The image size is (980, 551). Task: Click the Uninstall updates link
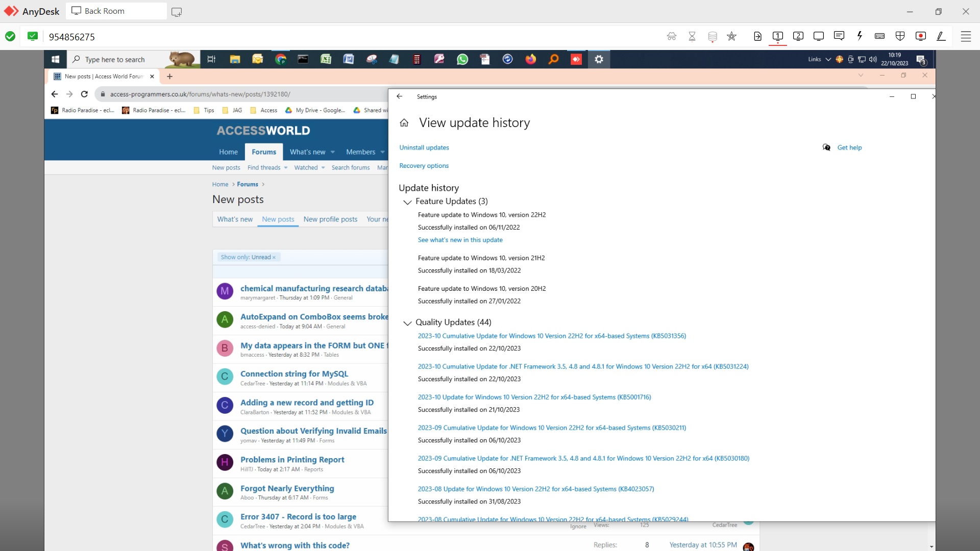[424, 147]
